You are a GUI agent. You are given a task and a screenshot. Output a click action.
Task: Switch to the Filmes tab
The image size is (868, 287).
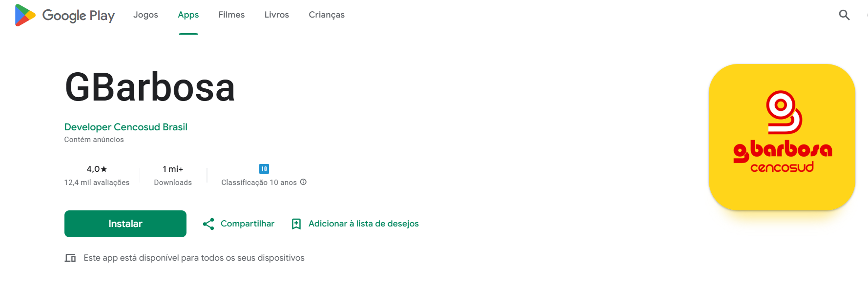(x=231, y=15)
